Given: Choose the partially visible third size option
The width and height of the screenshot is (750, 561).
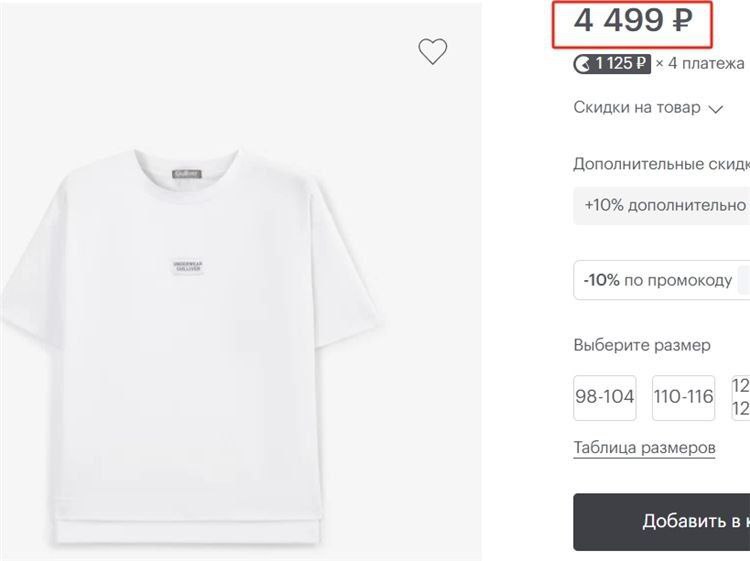Looking at the screenshot, I should click(740, 397).
